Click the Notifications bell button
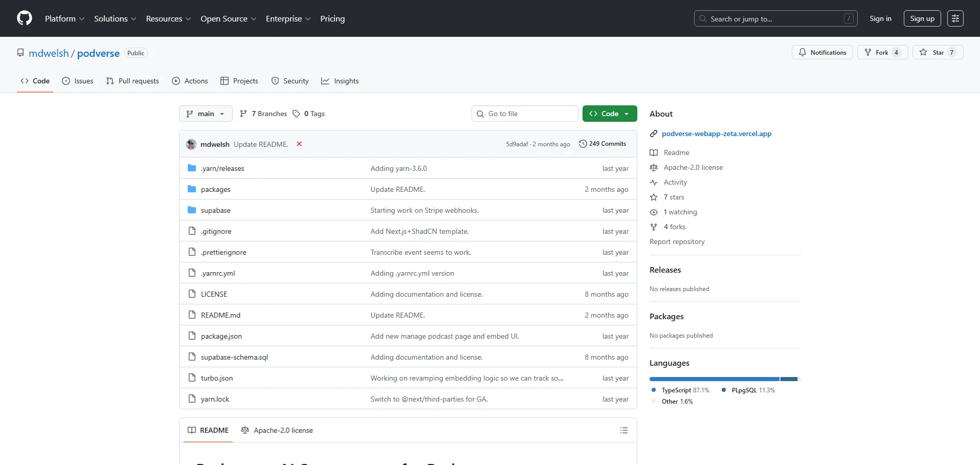 click(822, 52)
